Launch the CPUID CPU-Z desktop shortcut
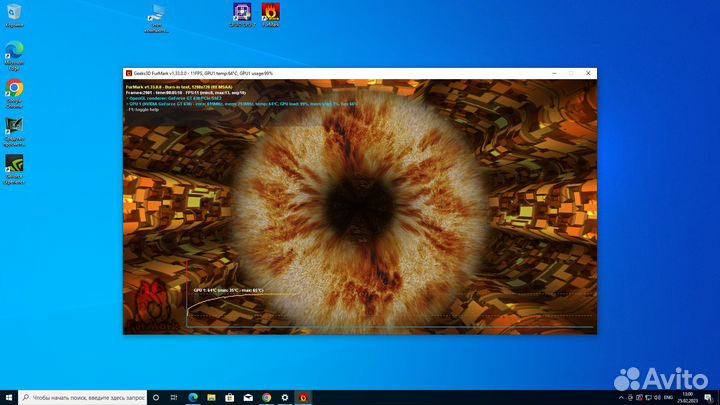Image resolution: width=720 pixels, height=405 pixels. click(241, 13)
